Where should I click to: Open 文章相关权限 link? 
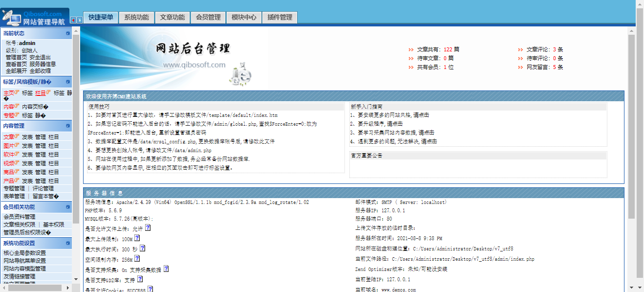click(x=19, y=225)
